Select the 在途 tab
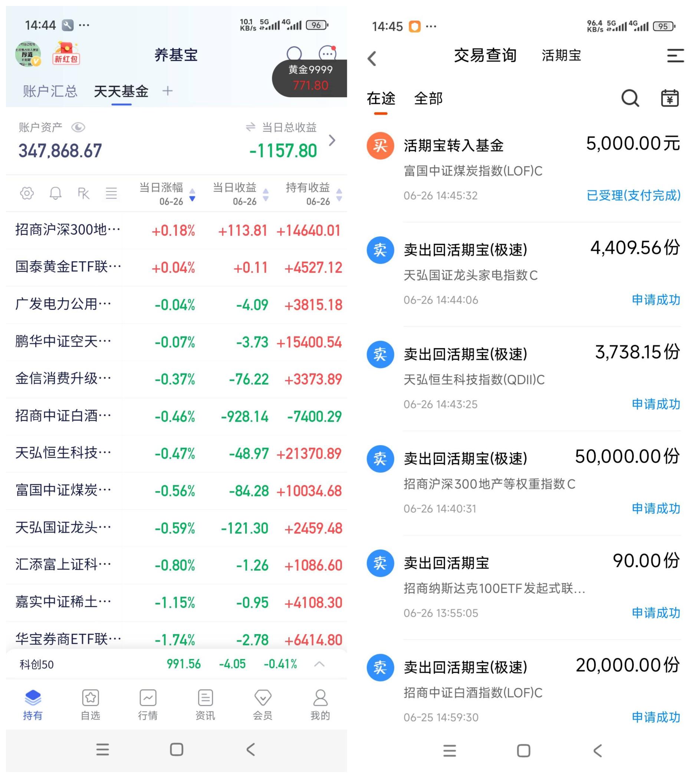This screenshot has height=778, width=700. click(381, 98)
